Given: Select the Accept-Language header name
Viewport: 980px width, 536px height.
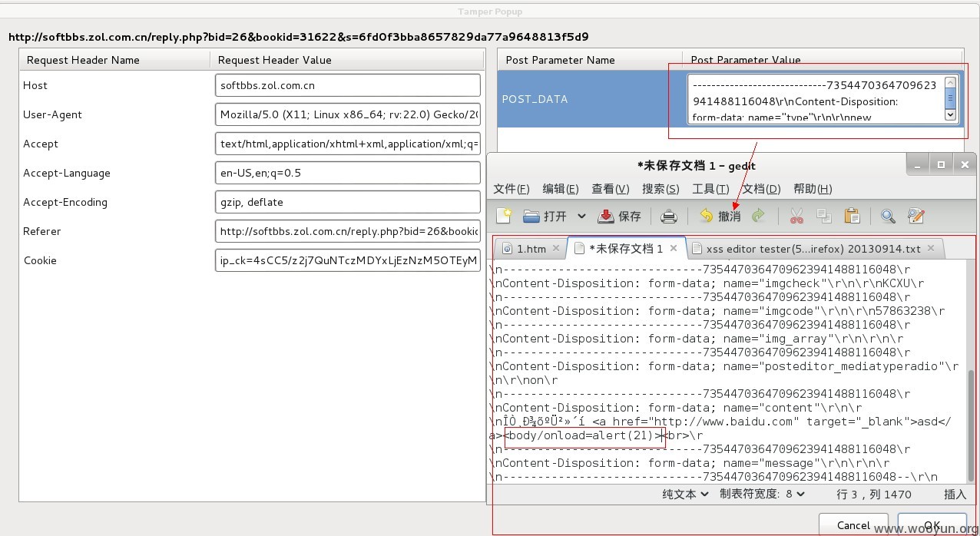Looking at the screenshot, I should (67, 173).
